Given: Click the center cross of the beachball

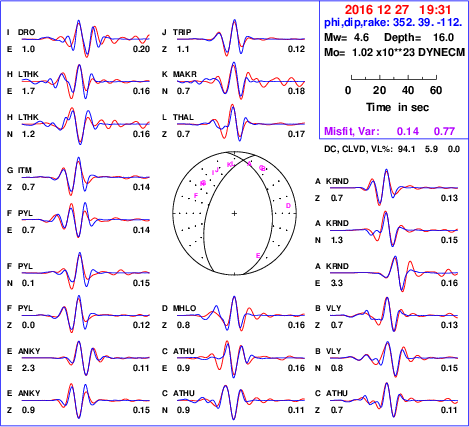Looking at the screenshot, I should pos(234,213).
